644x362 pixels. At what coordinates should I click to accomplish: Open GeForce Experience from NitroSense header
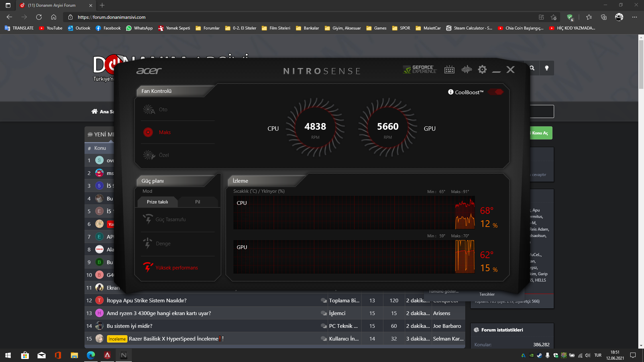pos(420,69)
